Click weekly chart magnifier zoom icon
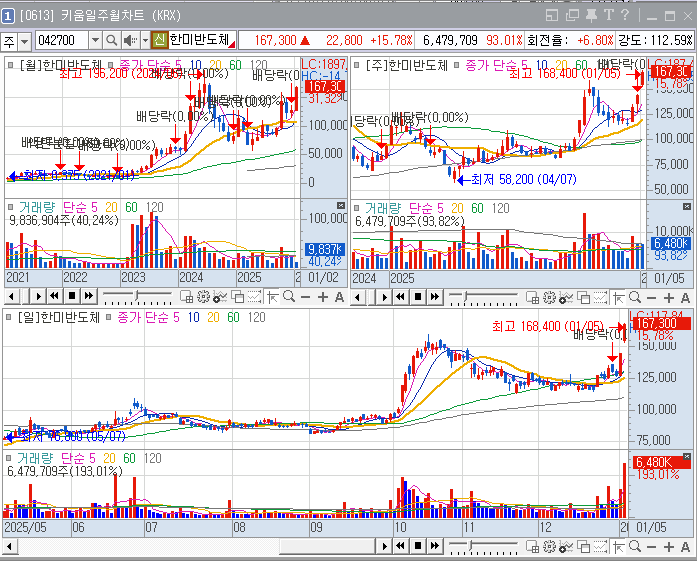 635,297
